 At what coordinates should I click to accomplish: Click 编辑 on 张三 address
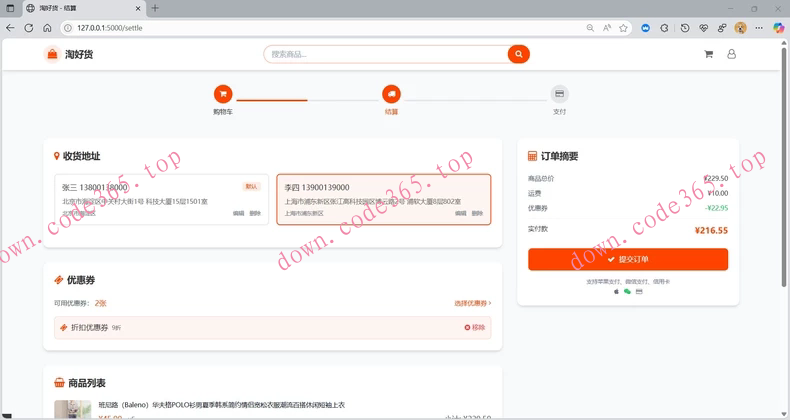(x=238, y=214)
